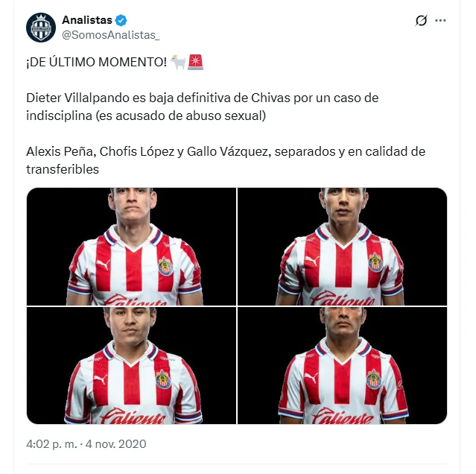Screen dimensions: 476x474
Task: Select the ¡DE ÚLTIMO MOMENTO! headline text
Action: click(x=97, y=63)
